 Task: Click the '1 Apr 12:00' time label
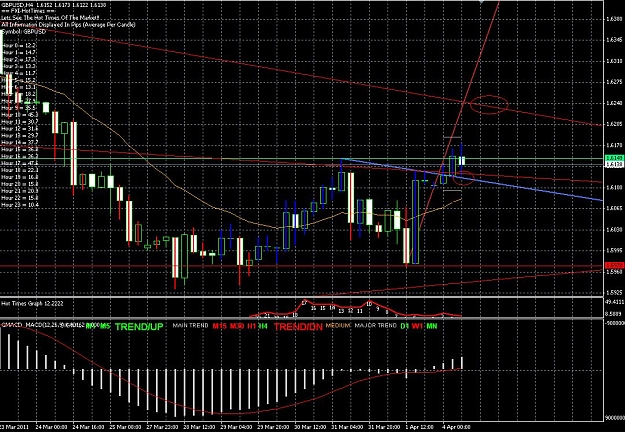(x=420, y=426)
